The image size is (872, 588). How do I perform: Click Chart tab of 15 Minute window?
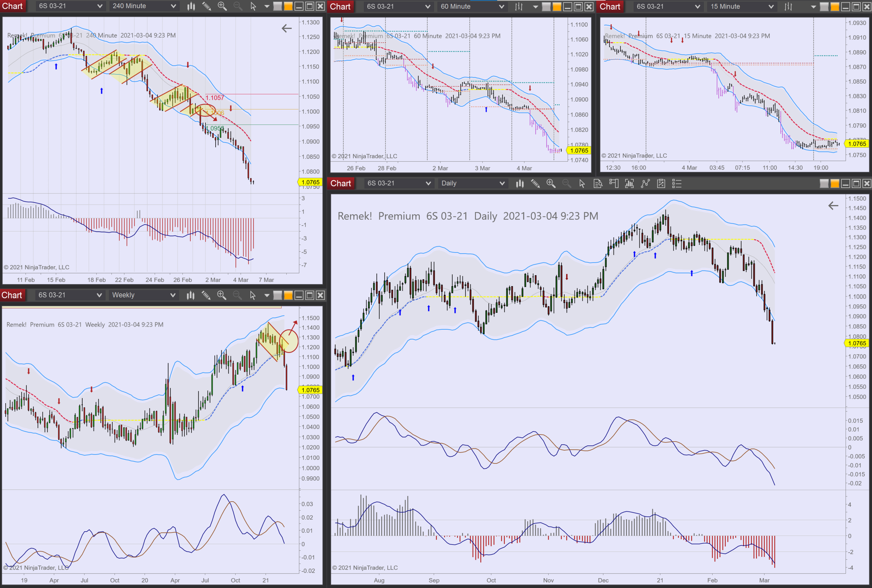tap(610, 6)
